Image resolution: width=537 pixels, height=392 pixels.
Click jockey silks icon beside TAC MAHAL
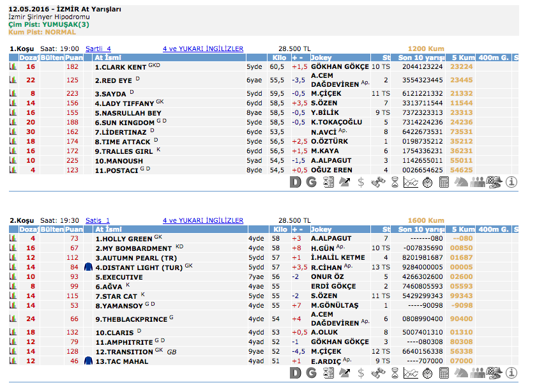pos(88,361)
